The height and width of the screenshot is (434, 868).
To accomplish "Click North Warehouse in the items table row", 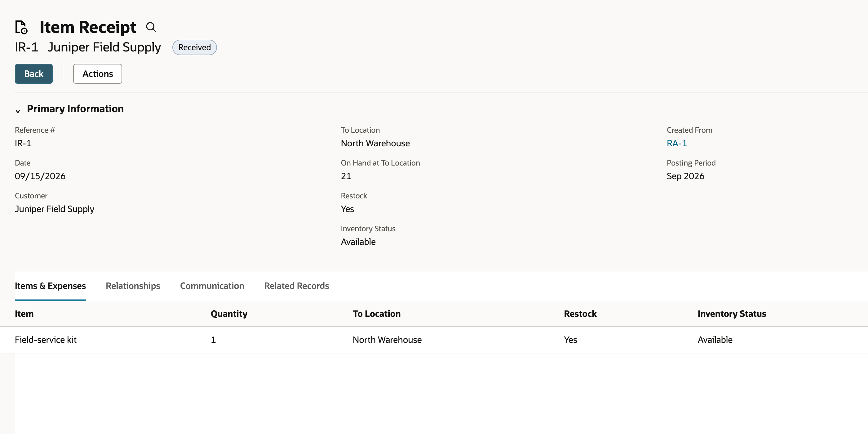I will click(x=387, y=340).
